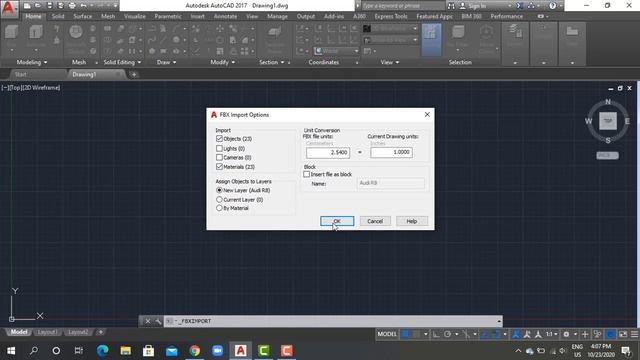Check the Objects (23) import checkbox
This screenshot has width=640, height=360.
click(x=219, y=139)
